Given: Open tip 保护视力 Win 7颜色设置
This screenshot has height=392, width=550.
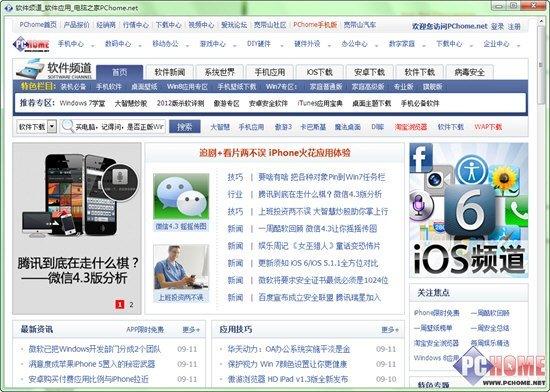Looking at the screenshot, I should [287, 364].
